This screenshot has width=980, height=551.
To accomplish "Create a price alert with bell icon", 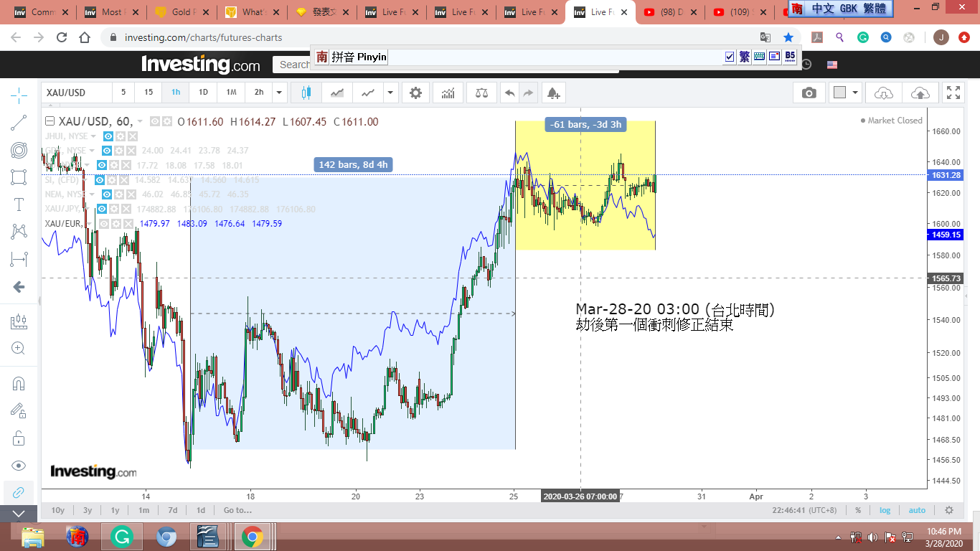I will [552, 93].
